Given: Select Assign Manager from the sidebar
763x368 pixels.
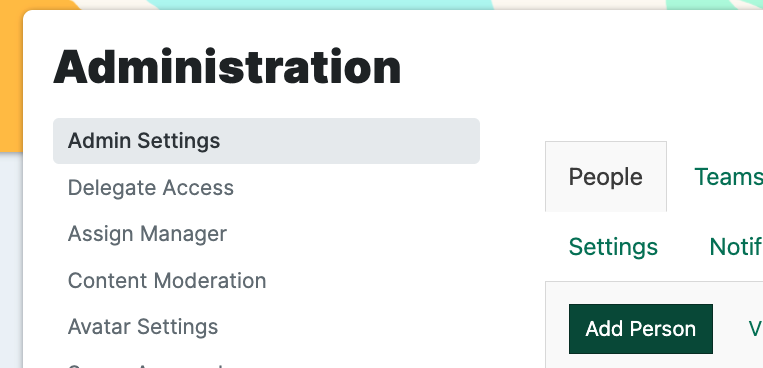Looking at the screenshot, I should (x=147, y=234).
